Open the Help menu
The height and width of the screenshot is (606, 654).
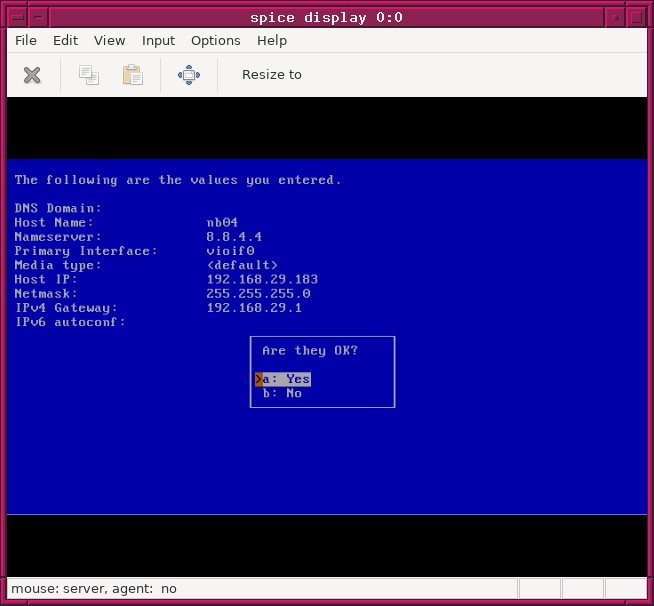point(272,40)
